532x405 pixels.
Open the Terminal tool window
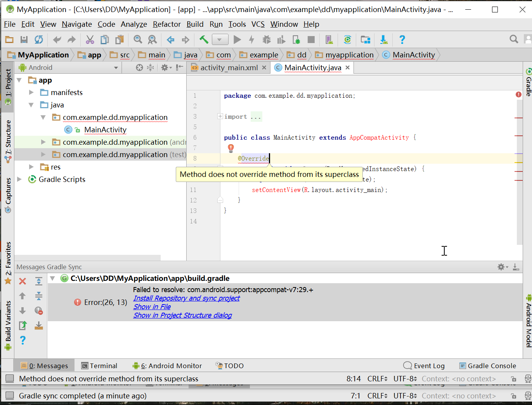click(x=99, y=366)
